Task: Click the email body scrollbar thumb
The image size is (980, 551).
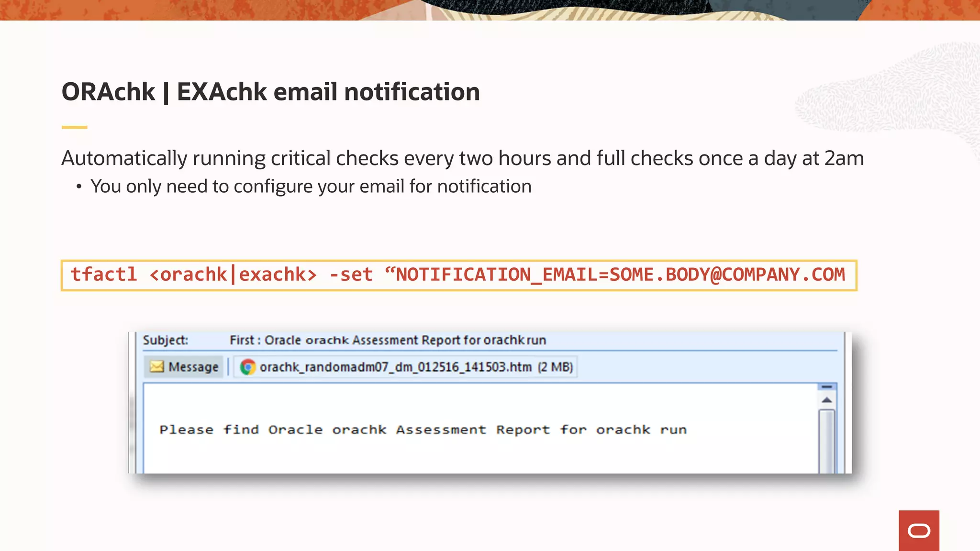Action: 826,441
